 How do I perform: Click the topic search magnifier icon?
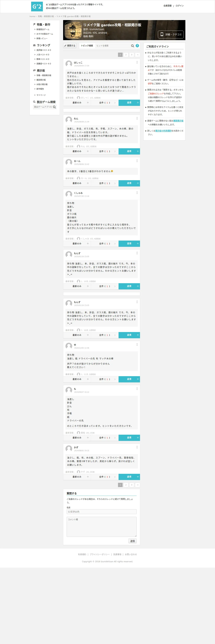point(132,46)
